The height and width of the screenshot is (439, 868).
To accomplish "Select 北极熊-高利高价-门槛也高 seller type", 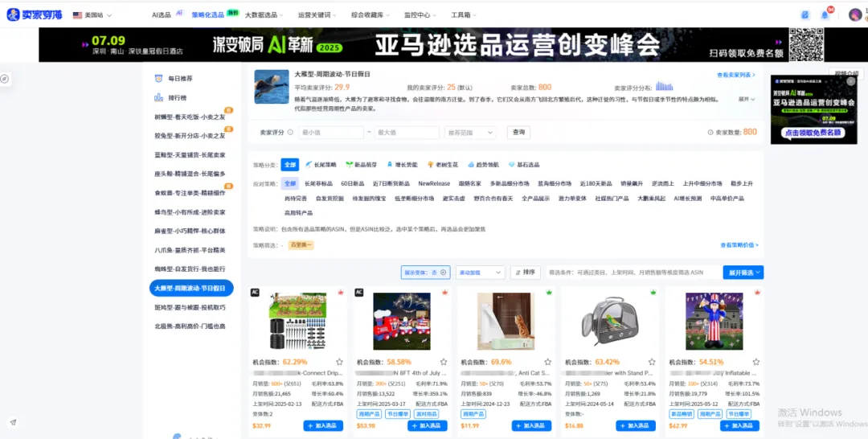I will pos(190,326).
